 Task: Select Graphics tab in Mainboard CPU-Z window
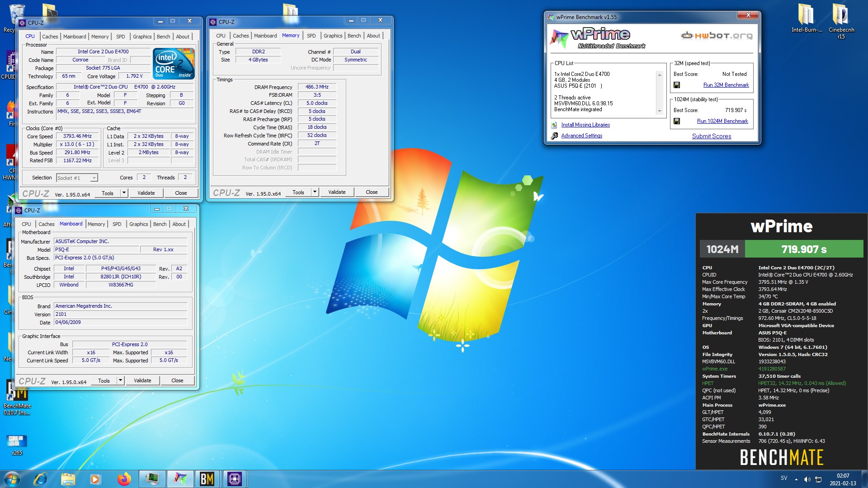tap(138, 224)
